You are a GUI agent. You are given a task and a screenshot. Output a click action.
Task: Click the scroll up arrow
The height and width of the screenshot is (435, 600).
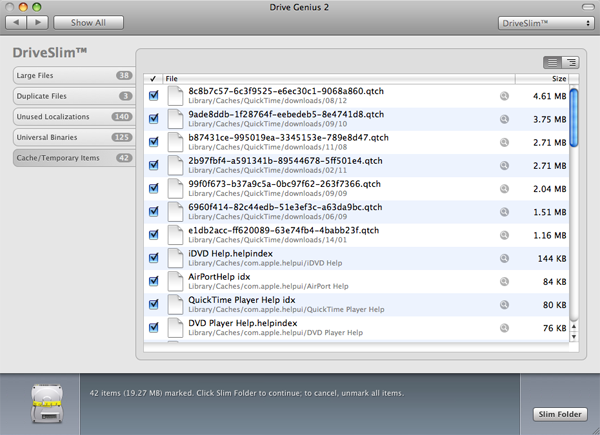point(574,327)
